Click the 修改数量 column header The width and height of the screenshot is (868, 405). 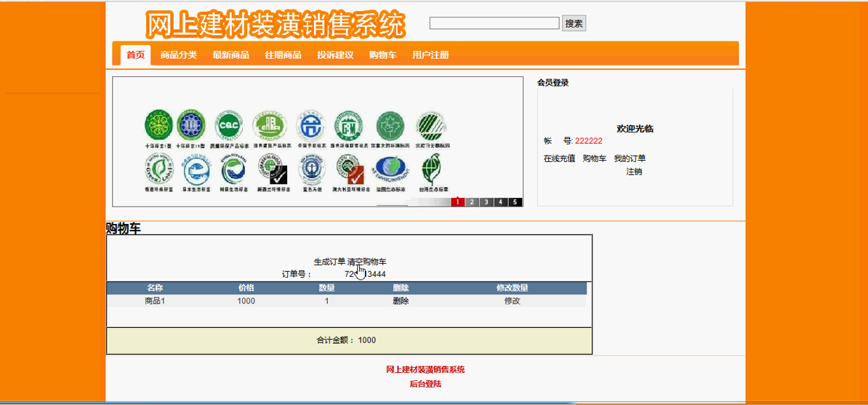click(x=512, y=287)
